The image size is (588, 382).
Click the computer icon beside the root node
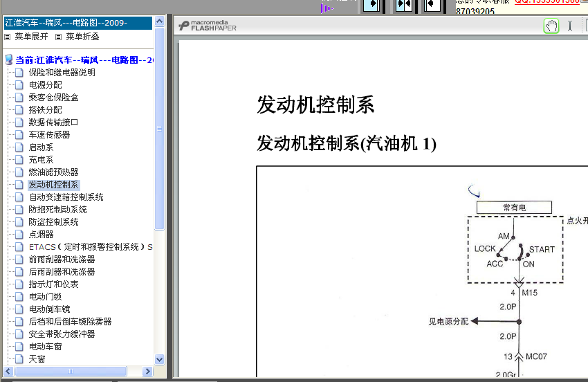coord(9,60)
